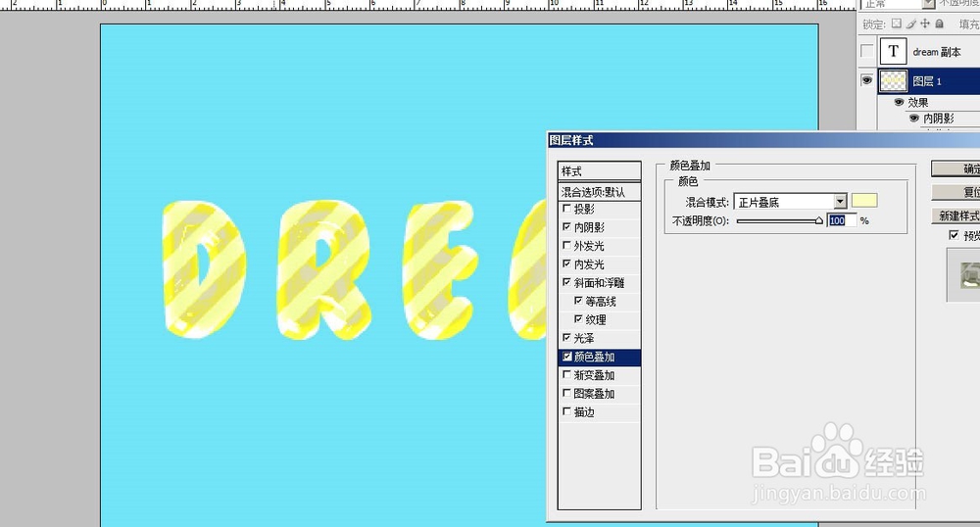980x527 pixels.
Task: Enable the 图案叠加 checkbox
Action: coord(566,394)
